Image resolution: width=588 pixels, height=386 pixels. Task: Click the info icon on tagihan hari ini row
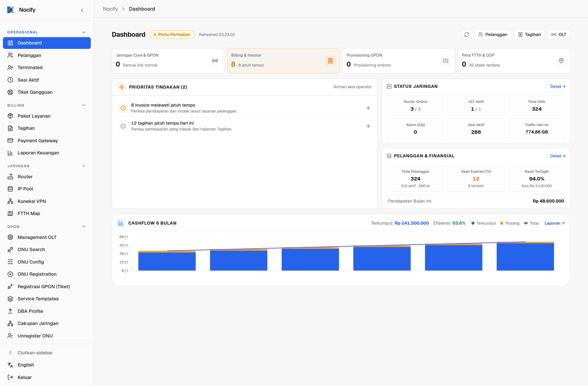(x=123, y=126)
